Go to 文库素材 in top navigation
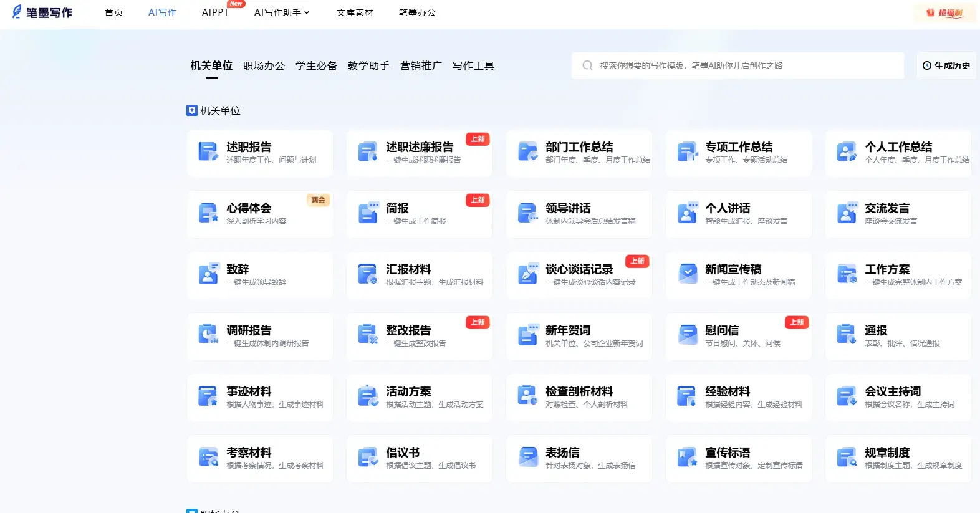The image size is (980, 513). pos(355,12)
